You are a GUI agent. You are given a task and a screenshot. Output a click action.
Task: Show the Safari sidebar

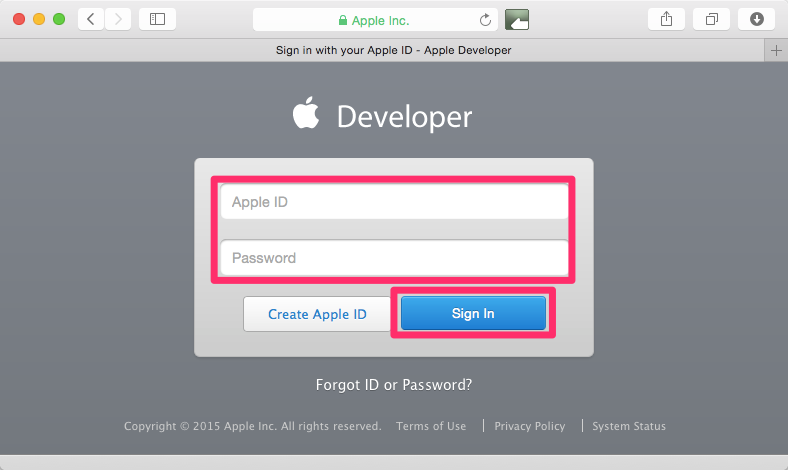157,20
